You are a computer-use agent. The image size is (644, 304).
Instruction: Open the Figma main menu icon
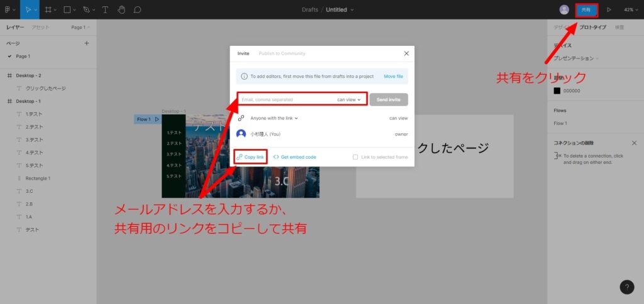[9, 9]
